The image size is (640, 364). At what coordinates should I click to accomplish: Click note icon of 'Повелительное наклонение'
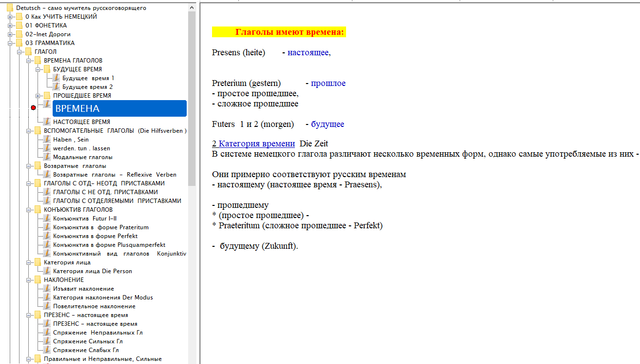click(47, 306)
